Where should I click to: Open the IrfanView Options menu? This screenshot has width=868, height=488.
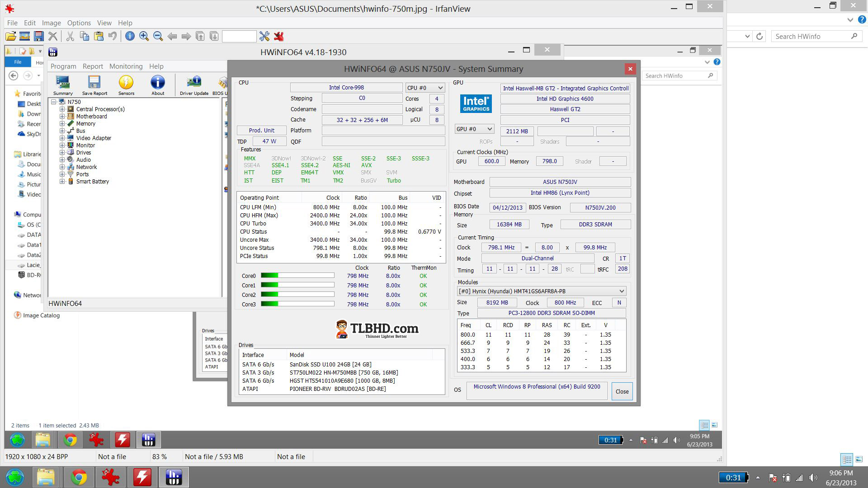coord(79,23)
